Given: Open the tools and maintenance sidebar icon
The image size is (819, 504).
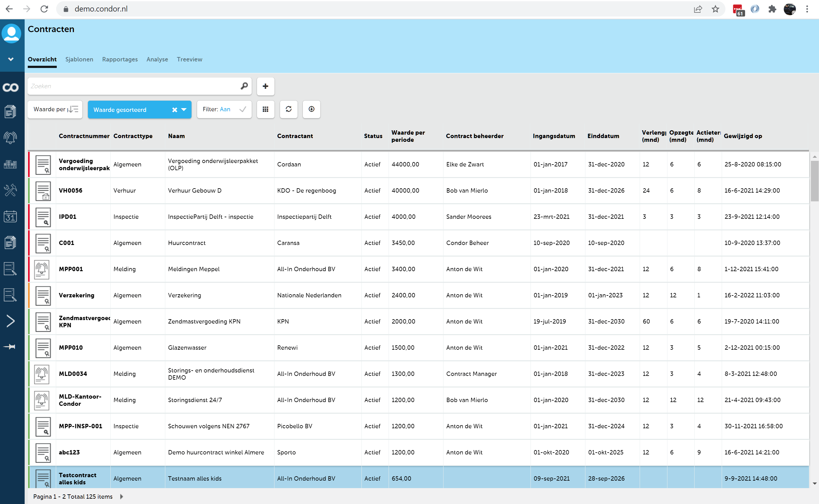Looking at the screenshot, I should click(10, 190).
